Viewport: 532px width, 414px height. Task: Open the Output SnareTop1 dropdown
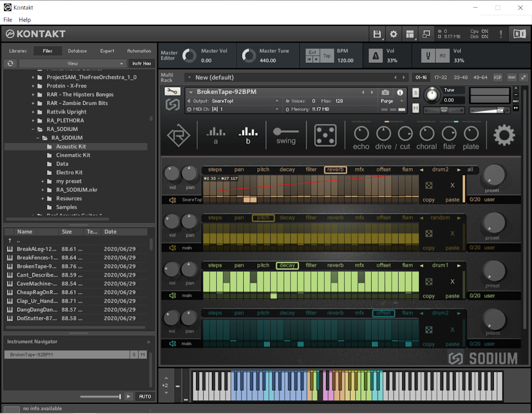pos(233,101)
